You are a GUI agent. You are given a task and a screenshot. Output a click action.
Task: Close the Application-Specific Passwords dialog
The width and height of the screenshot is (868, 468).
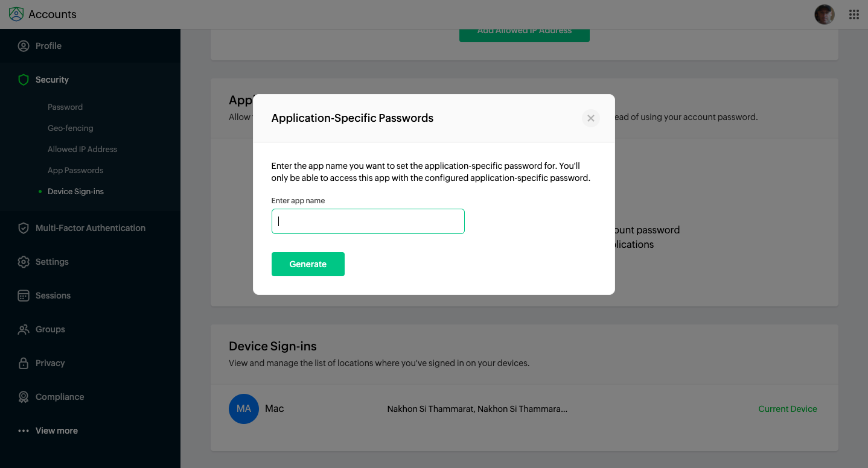click(x=591, y=118)
